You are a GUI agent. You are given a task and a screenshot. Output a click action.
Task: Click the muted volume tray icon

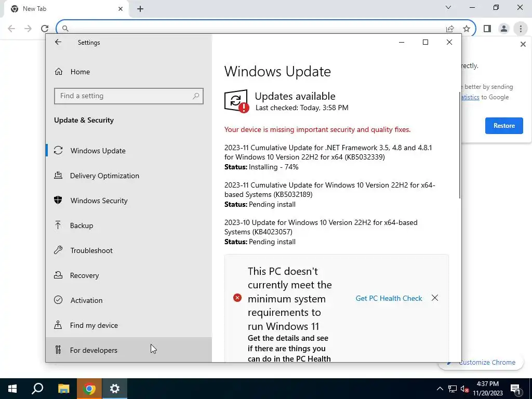click(x=465, y=389)
